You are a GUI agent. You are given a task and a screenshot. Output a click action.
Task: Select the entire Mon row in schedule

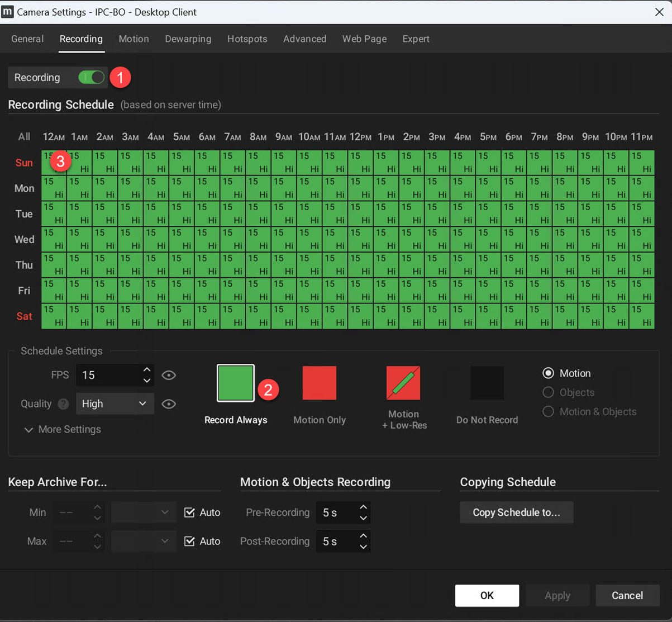[x=24, y=188]
